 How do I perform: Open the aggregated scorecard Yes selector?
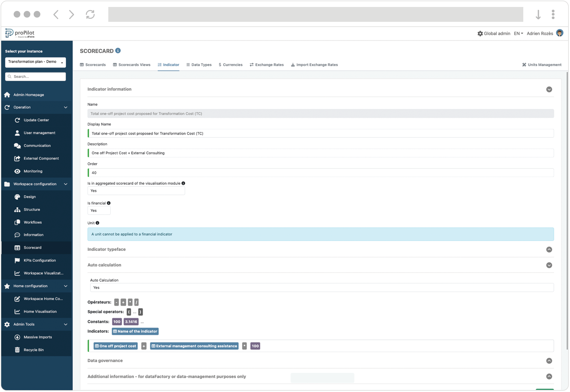click(136, 191)
